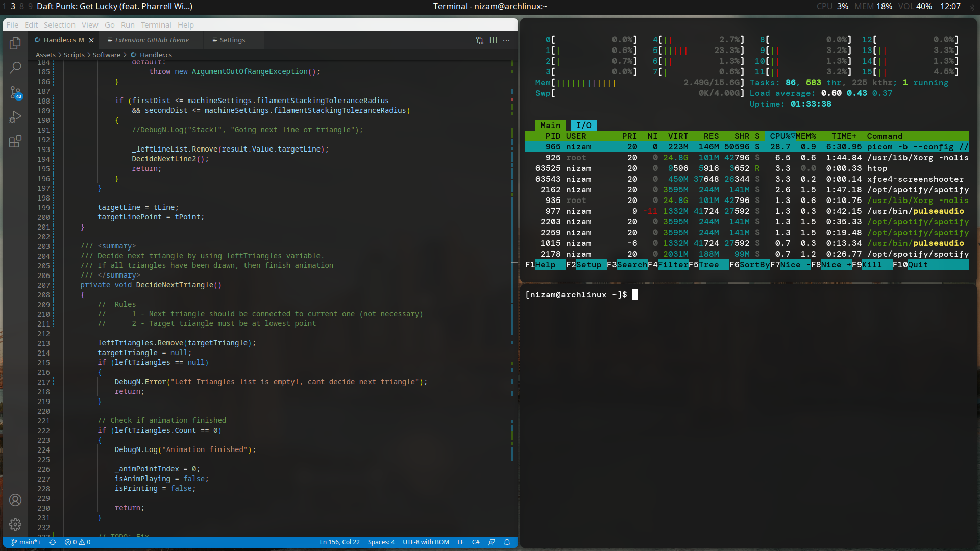Click the Synchronize Changes icon in status bar

(53, 542)
